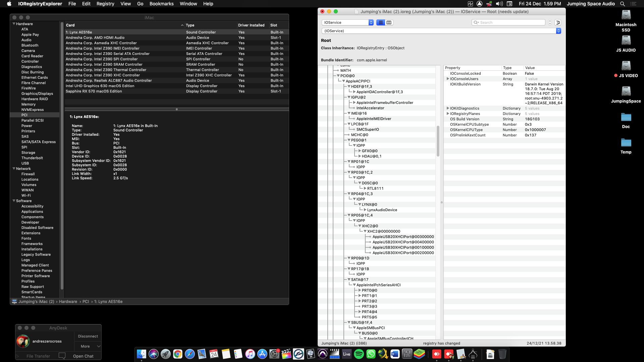
Task: Open BlueStacks from the dock
Action: pos(419,354)
